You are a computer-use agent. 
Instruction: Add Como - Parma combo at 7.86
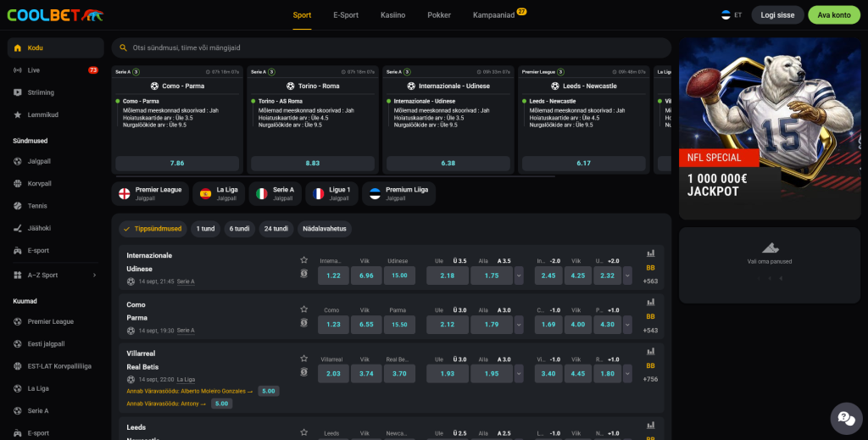click(177, 164)
